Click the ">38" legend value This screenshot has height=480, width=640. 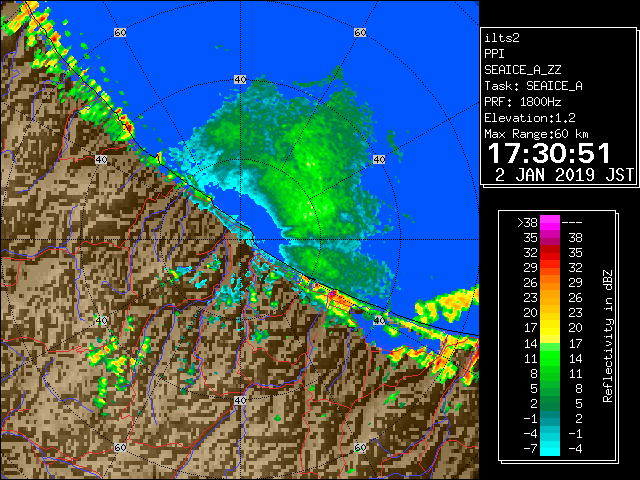click(527, 222)
